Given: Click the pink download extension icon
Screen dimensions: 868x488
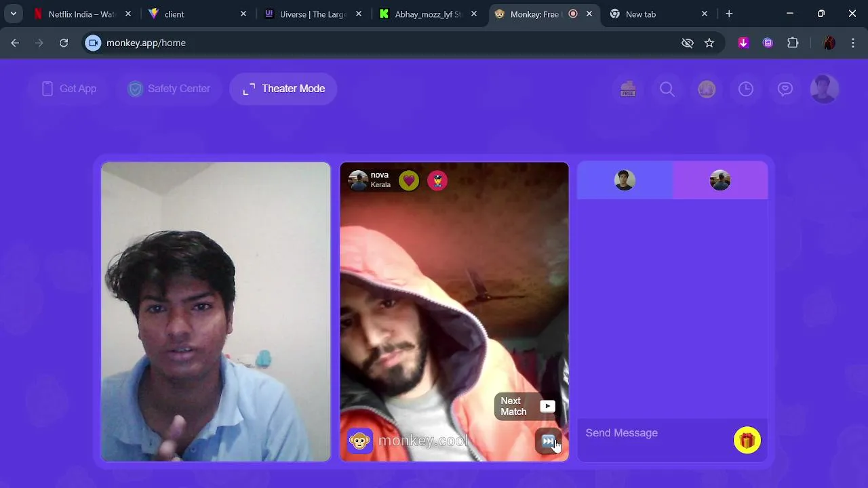Looking at the screenshot, I should 743,43.
